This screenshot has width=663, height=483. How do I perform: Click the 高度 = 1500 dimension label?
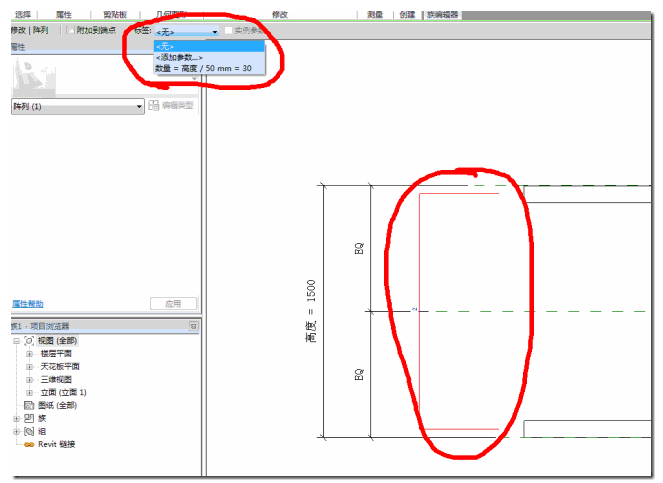tap(311, 311)
